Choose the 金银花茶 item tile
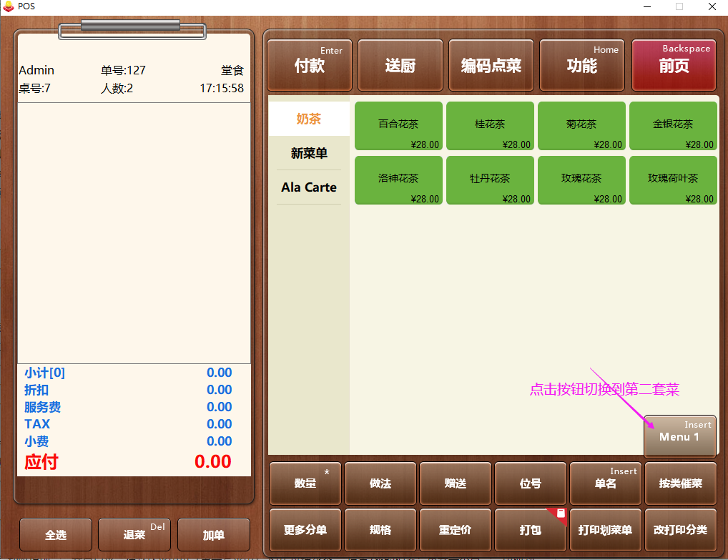Screen dimensions: 728x560 pyautogui.click(x=673, y=126)
